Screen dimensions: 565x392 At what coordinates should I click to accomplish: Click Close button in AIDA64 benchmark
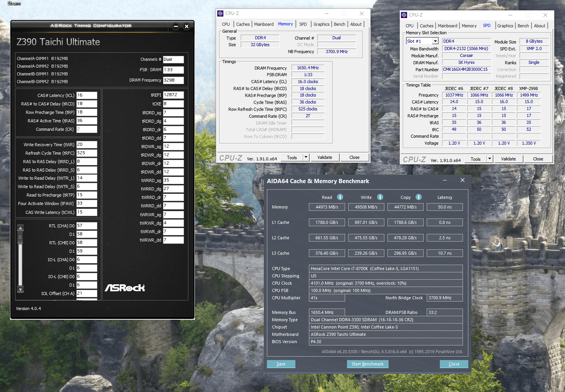click(454, 364)
